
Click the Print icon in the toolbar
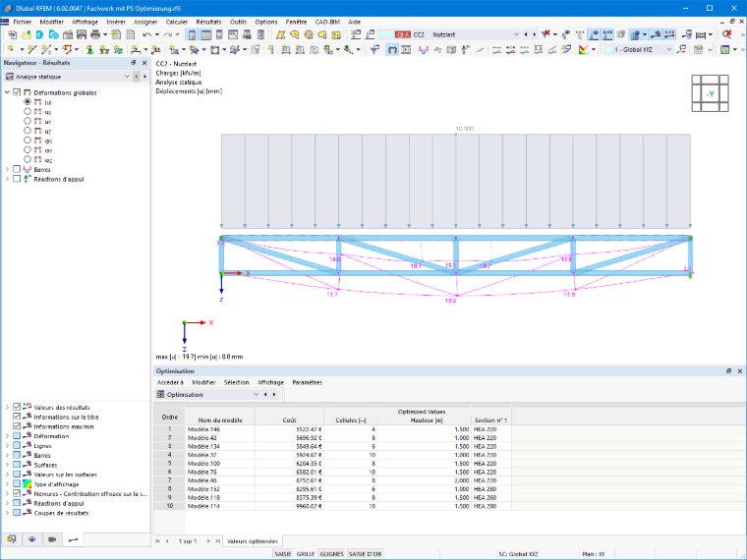tap(95, 34)
